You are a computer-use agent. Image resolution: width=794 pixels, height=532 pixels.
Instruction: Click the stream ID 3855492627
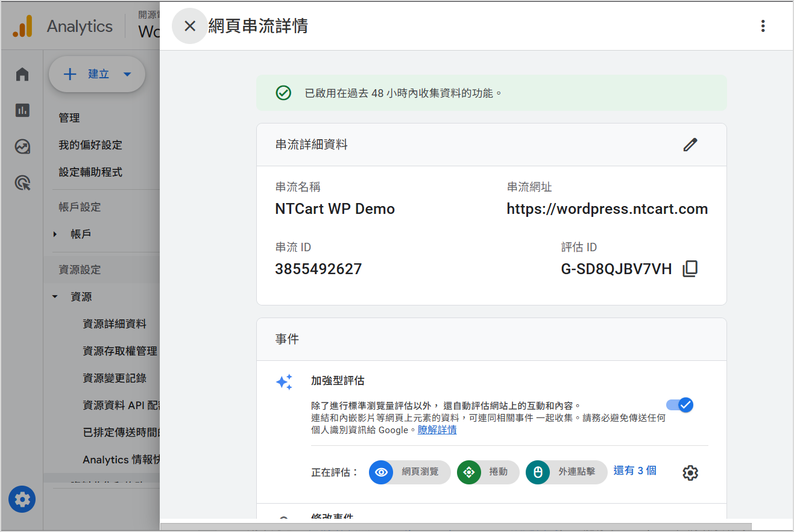pyautogui.click(x=318, y=269)
